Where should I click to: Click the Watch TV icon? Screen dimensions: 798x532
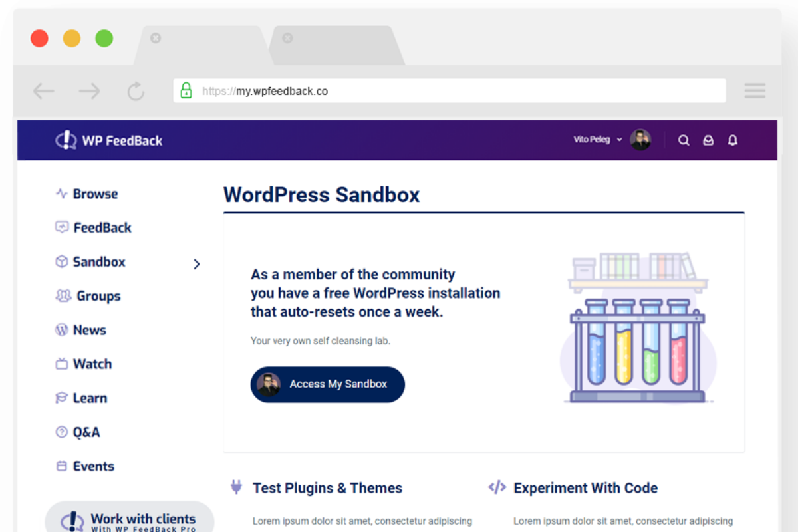pos(62,364)
